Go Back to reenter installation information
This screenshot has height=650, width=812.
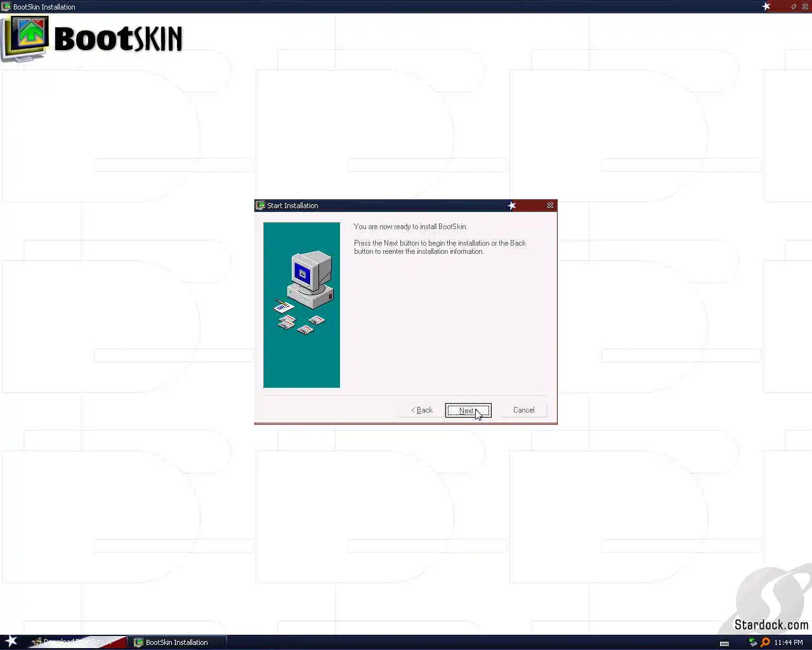[422, 410]
